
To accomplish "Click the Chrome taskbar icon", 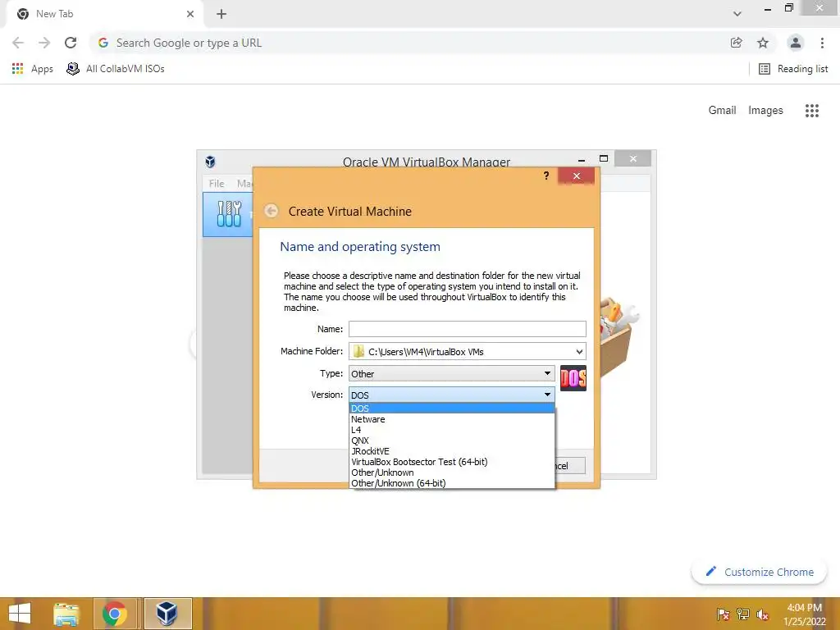I will 115,614.
